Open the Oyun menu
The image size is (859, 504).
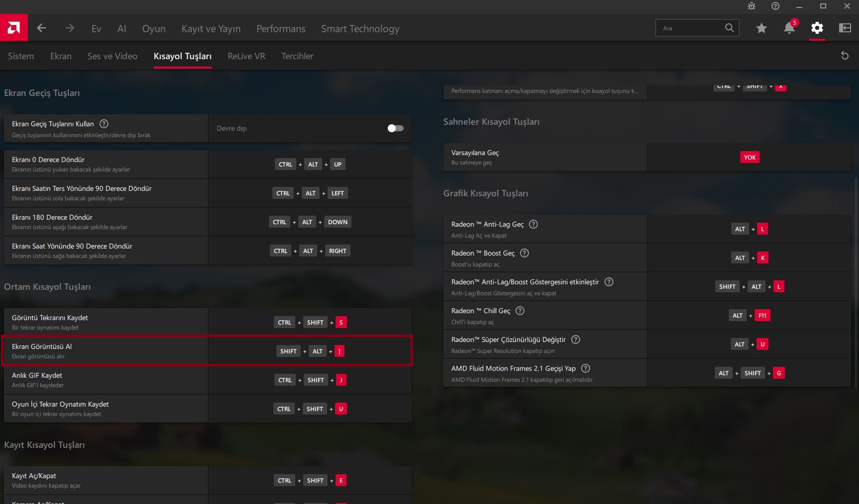click(x=154, y=28)
